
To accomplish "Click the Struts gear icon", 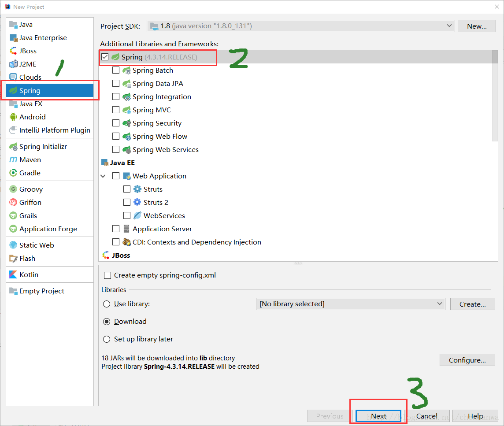I will (137, 189).
